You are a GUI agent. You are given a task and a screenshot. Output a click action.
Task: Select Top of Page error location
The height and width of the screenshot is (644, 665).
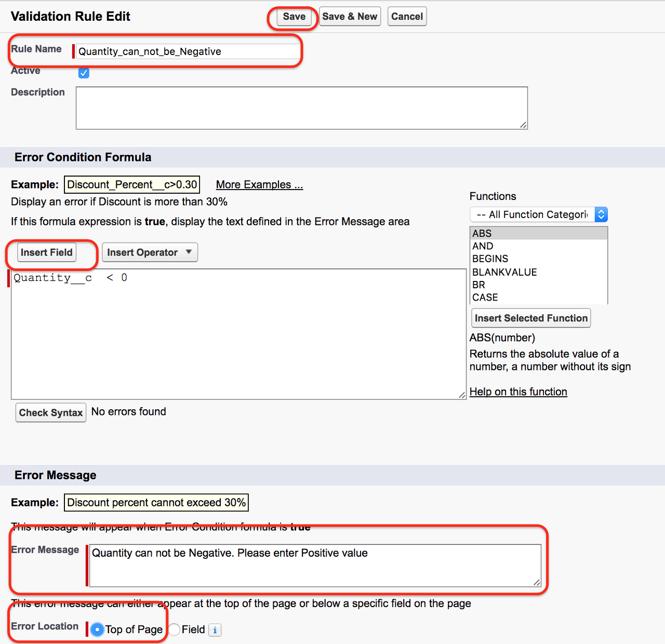pos(97,629)
